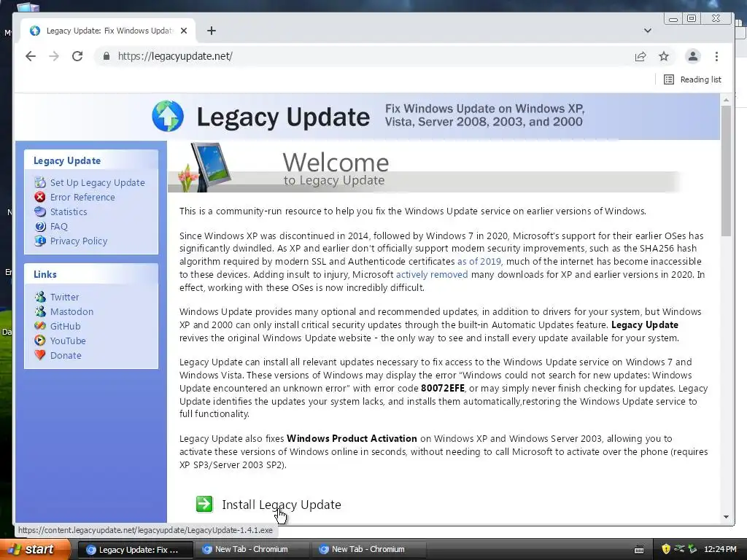Open the Windows XP start menu

pyautogui.click(x=35, y=549)
